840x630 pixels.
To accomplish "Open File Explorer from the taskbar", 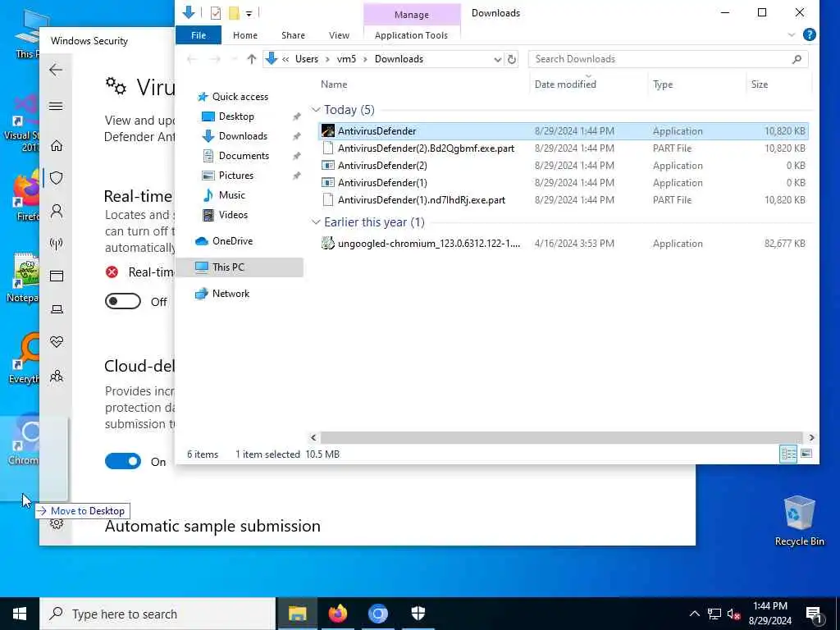I will point(297,614).
